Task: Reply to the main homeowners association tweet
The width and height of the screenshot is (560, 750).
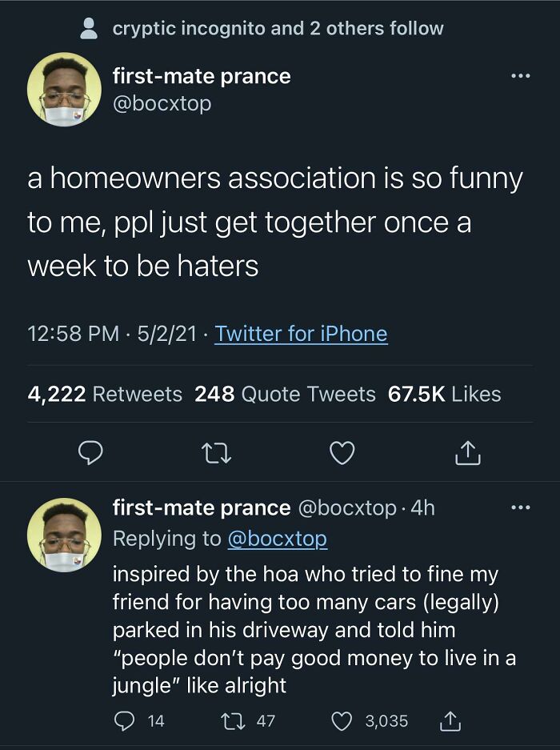Action: (90, 454)
